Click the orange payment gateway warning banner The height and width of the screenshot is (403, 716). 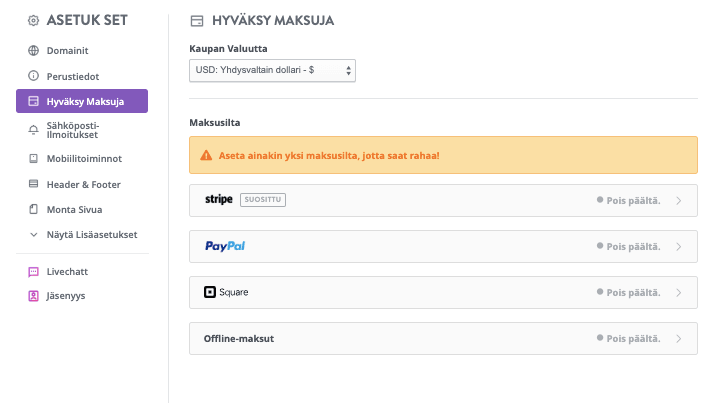pyautogui.click(x=443, y=155)
